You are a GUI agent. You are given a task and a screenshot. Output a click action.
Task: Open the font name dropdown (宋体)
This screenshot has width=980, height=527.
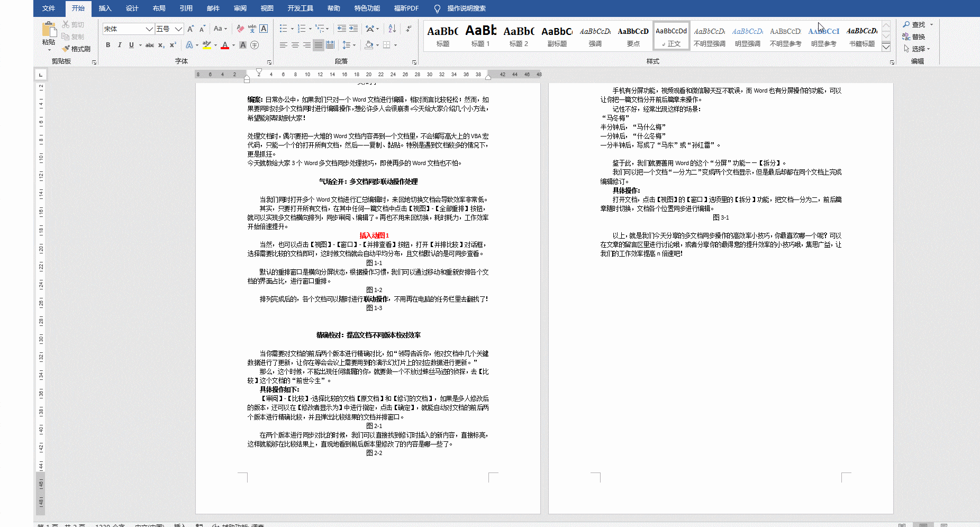point(149,29)
